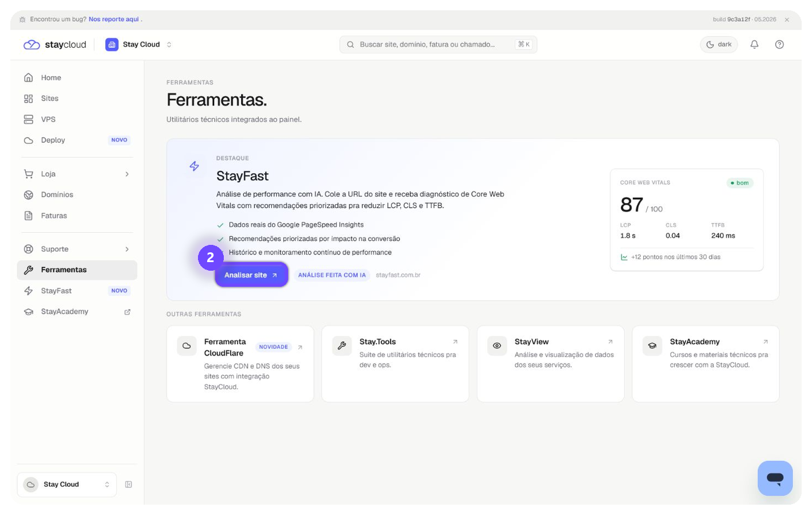The height and width of the screenshot is (515, 812).
Task: Click the StayView card arrow icon
Action: (610, 342)
